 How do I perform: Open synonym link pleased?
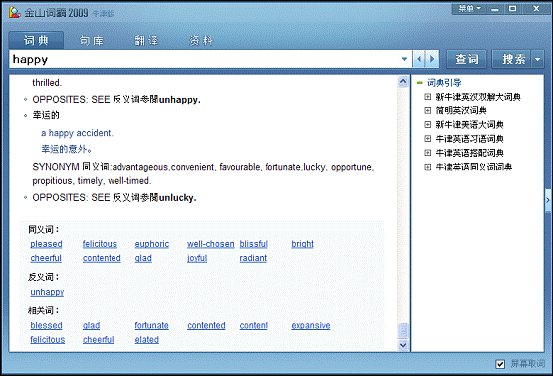tap(46, 244)
